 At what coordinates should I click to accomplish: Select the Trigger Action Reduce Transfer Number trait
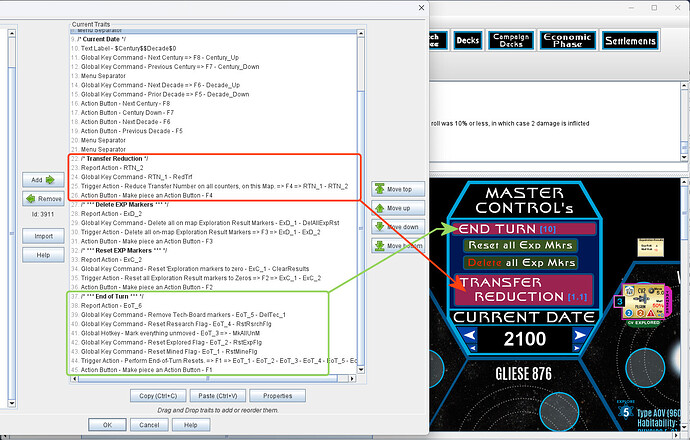215,185
